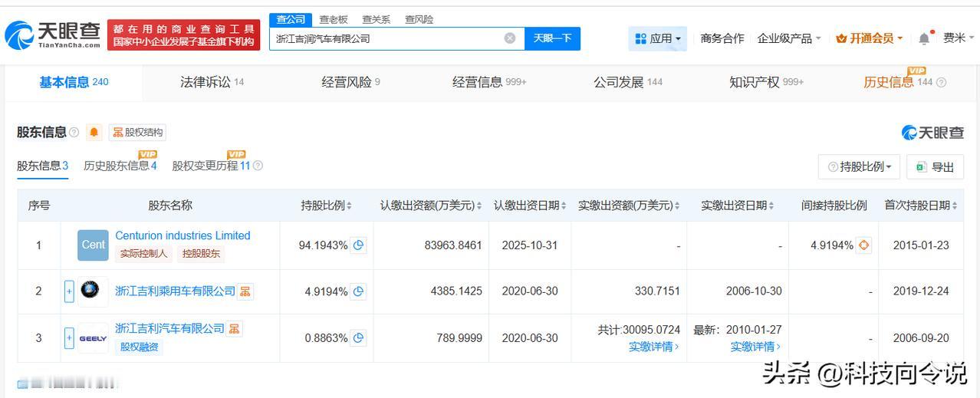Click the 实际控制人 tag
The width and height of the screenshot is (980, 398).
pyautogui.click(x=144, y=254)
